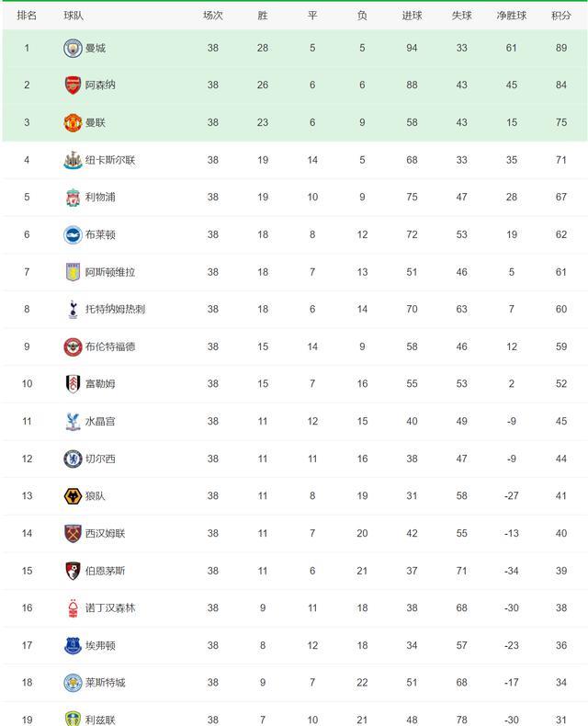Click the Everton club crest
The height and width of the screenshot is (726, 588).
pyautogui.click(x=73, y=645)
